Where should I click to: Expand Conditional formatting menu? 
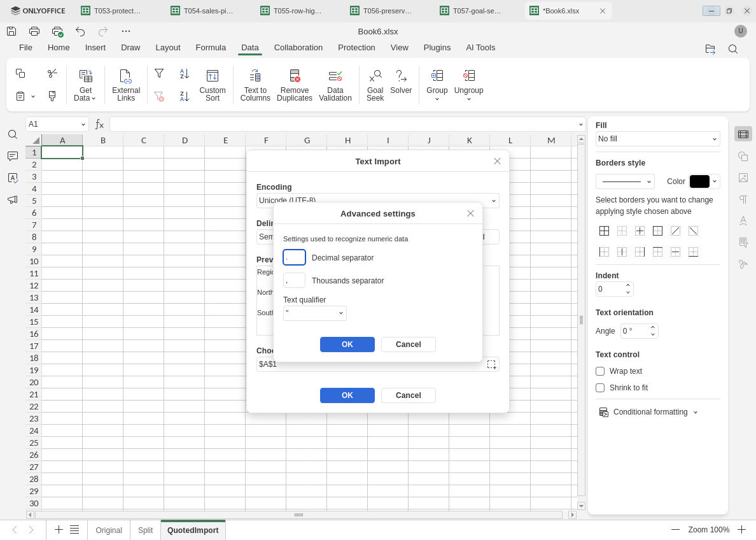coord(648,412)
